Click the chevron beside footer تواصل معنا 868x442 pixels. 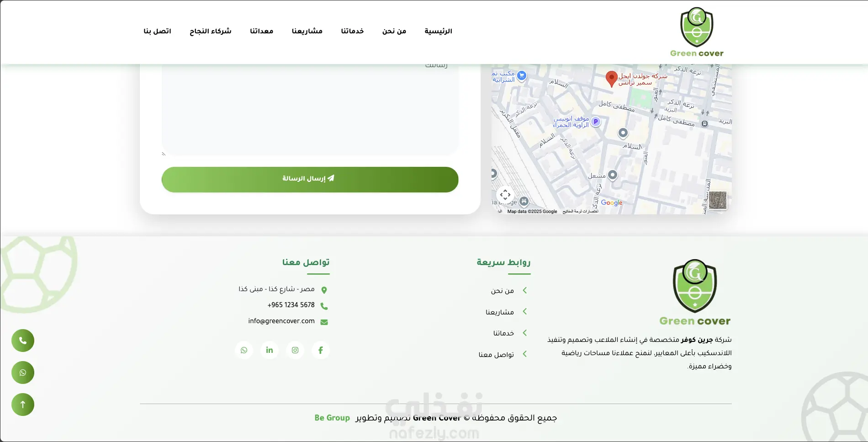tap(525, 354)
